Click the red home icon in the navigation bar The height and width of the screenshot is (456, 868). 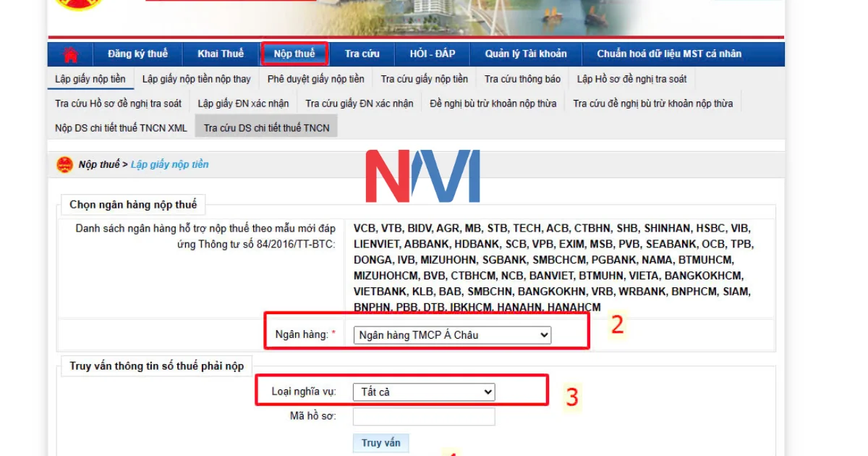point(69,54)
